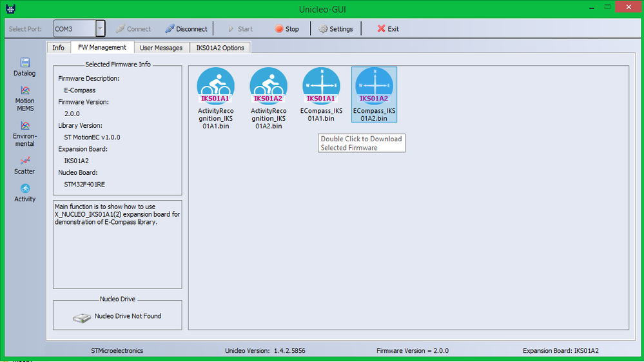This screenshot has height=362, width=644.
Task: Select ActivityRecognition_IKS01A1.bin firmware
Action: pos(215,99)
